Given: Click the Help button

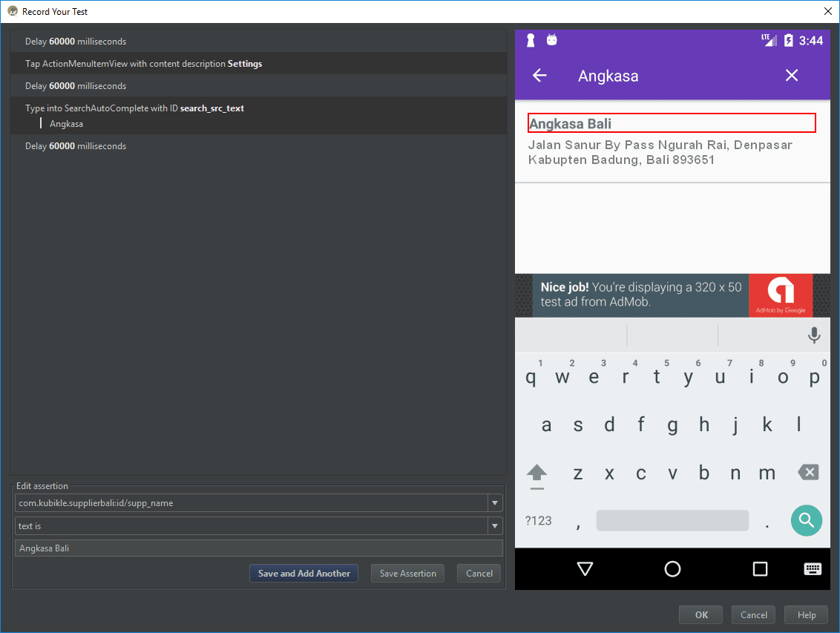Looking at the screenshot, I should (x=806, y=614).
